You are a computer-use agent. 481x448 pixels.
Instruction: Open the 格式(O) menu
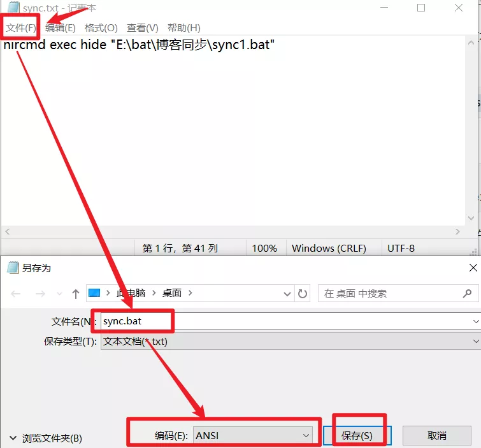click(x=101, y=28)
